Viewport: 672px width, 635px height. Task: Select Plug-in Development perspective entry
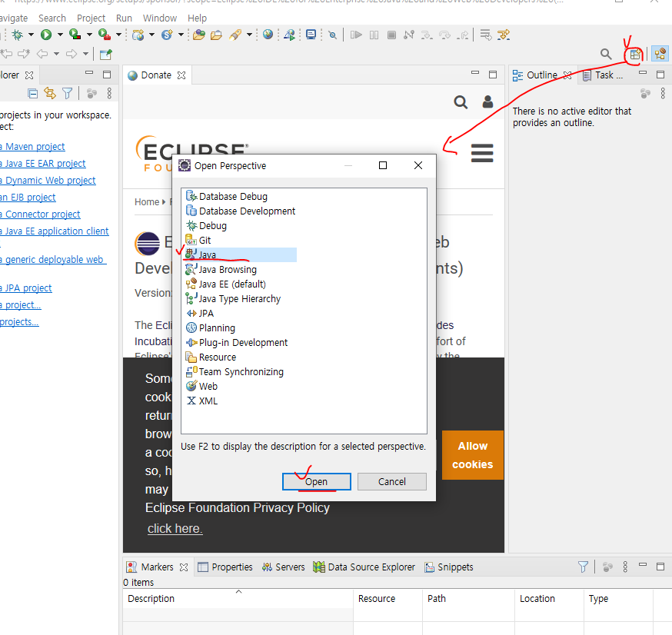tap(237, 342)
